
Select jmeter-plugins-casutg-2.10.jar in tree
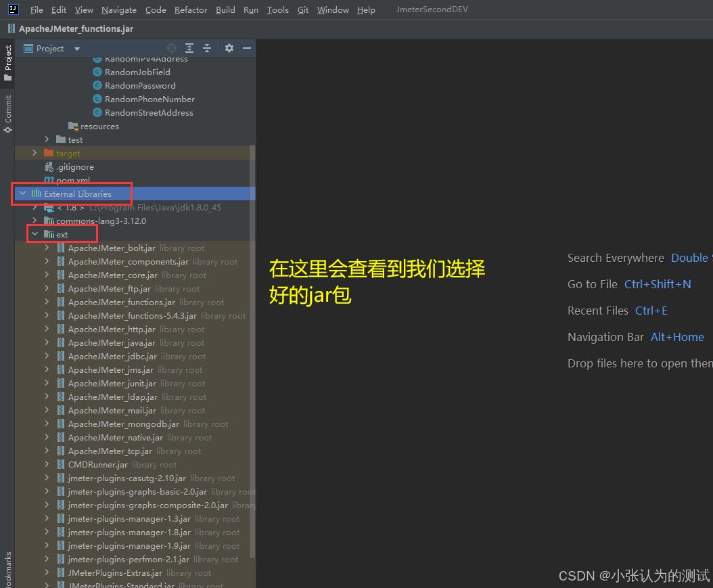pos(127,478)
